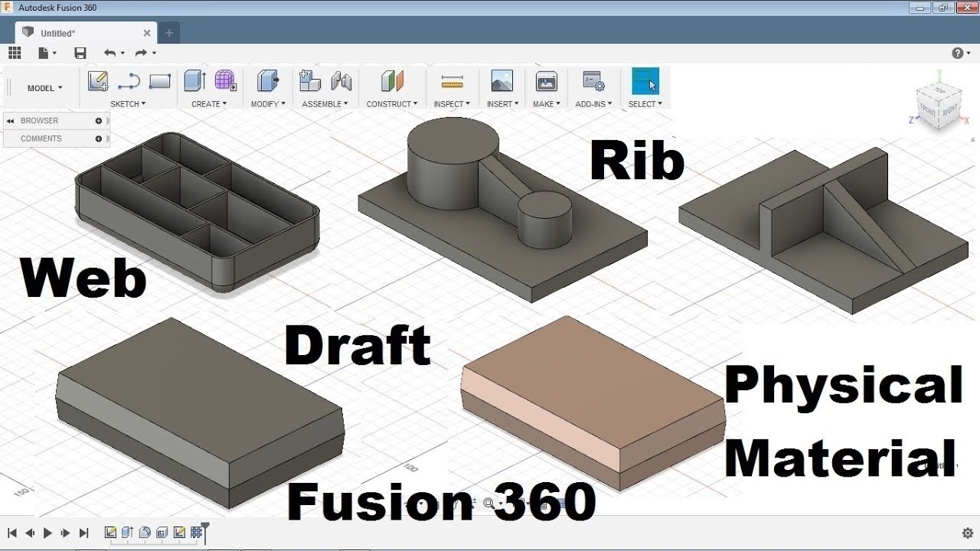
Task: Save the design with the floppy icon
Action: [80, 53]
